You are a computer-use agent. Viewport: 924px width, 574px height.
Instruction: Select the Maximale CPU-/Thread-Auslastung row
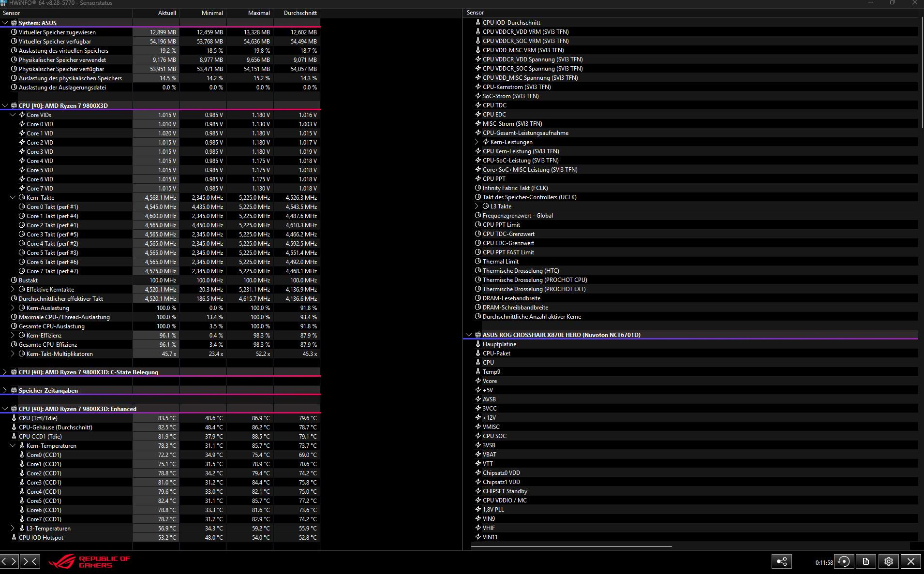tap(160, 317)
